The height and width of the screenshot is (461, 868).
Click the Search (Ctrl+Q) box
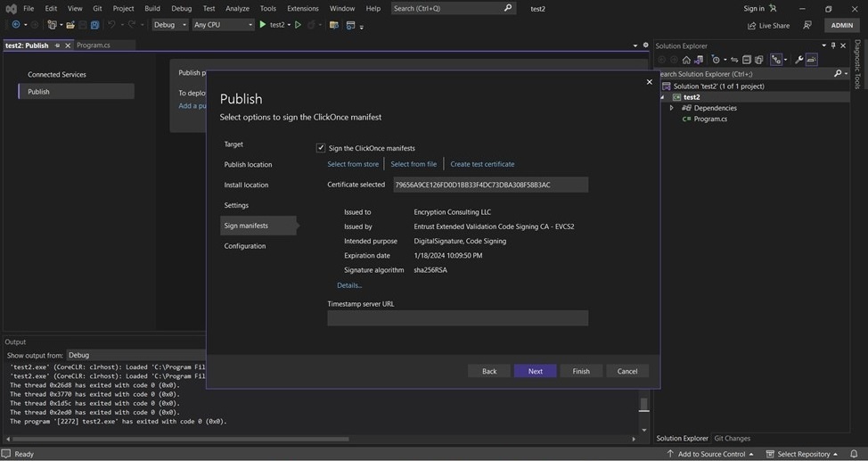(x=454, y=8)
